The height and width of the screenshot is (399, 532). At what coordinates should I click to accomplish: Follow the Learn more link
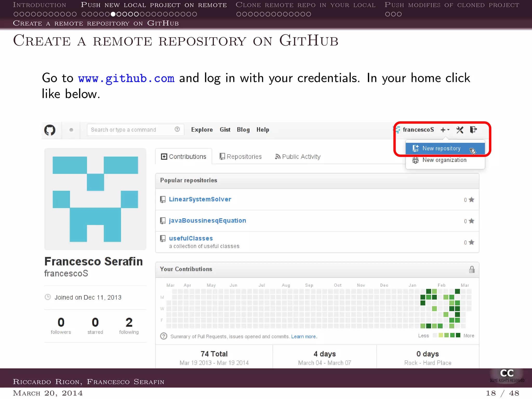click(x=304, y=336)
